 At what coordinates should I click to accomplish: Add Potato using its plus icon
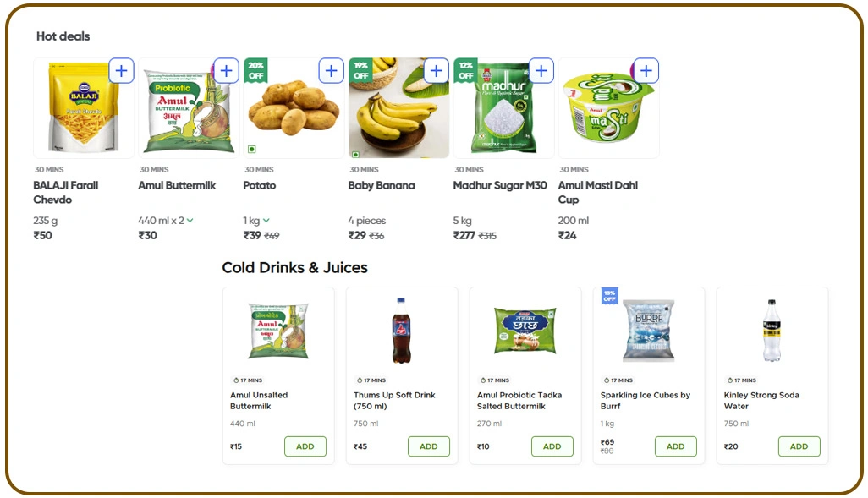tap(331, 70)
